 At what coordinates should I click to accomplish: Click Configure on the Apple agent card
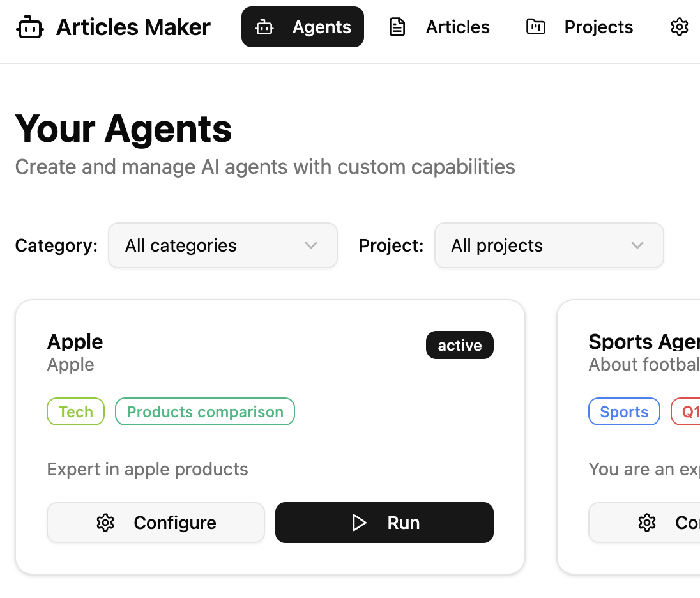(x=155, y=523)
